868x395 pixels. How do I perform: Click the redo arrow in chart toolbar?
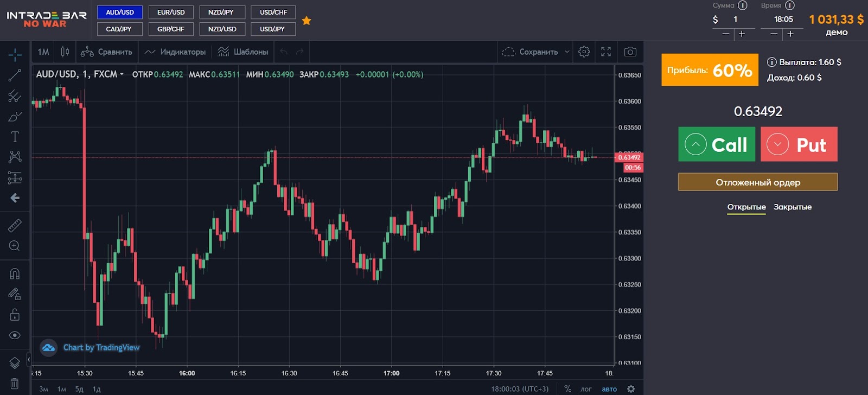pos(299,52)
